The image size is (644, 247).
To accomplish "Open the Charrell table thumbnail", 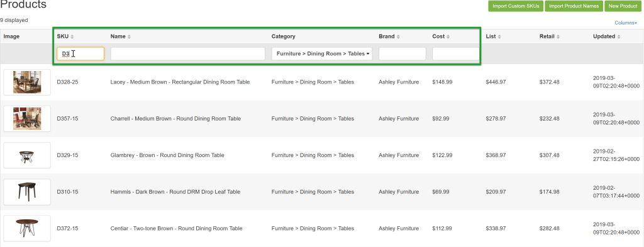I will pyautogui.click(x=27, y=119).
